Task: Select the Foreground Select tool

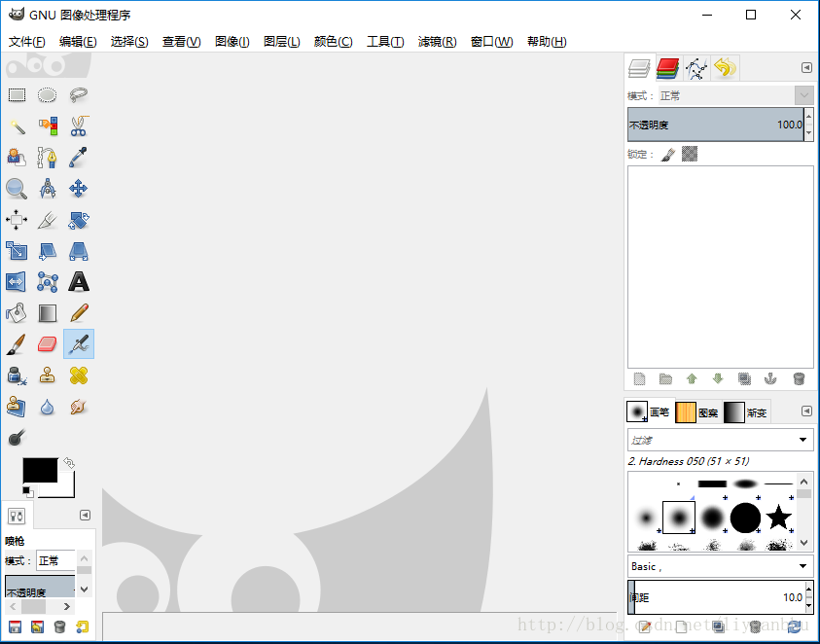Action: [x=17, y=157]
